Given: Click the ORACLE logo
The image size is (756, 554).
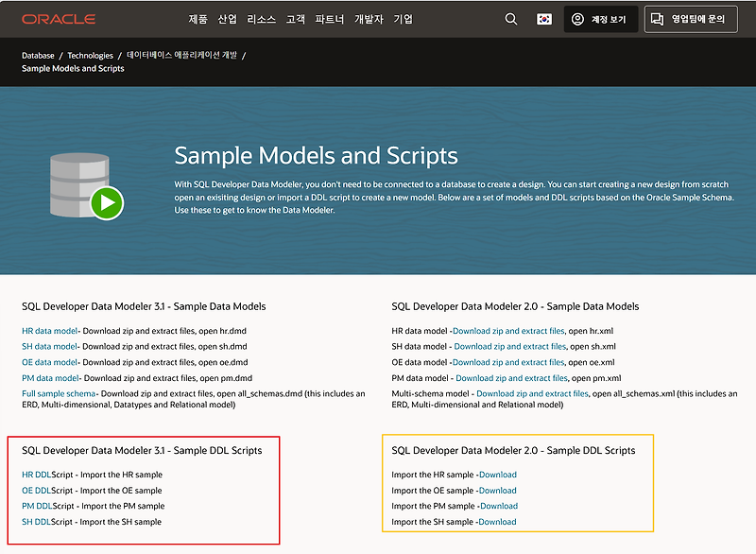Looking at the screenshot, I should (60, 18).
